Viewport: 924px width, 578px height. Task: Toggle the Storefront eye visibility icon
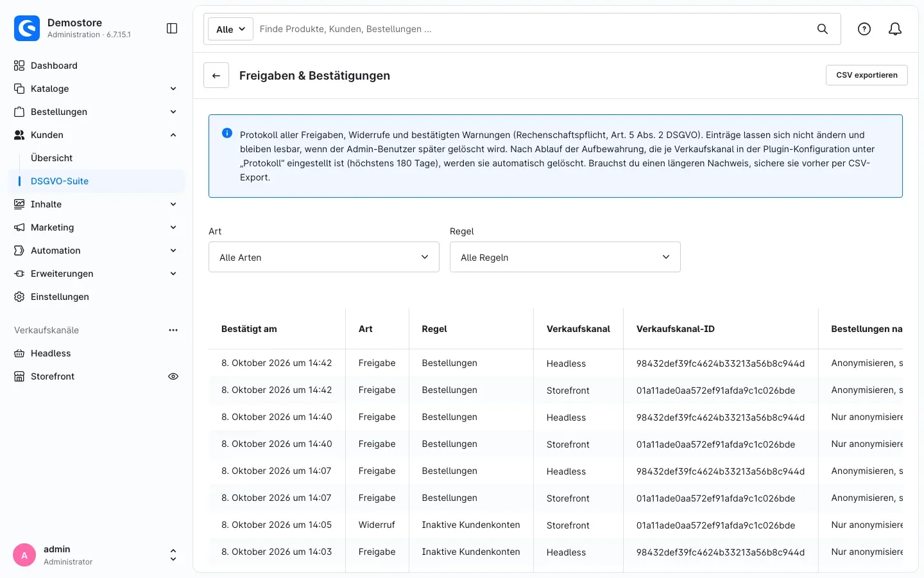(173, 376)
